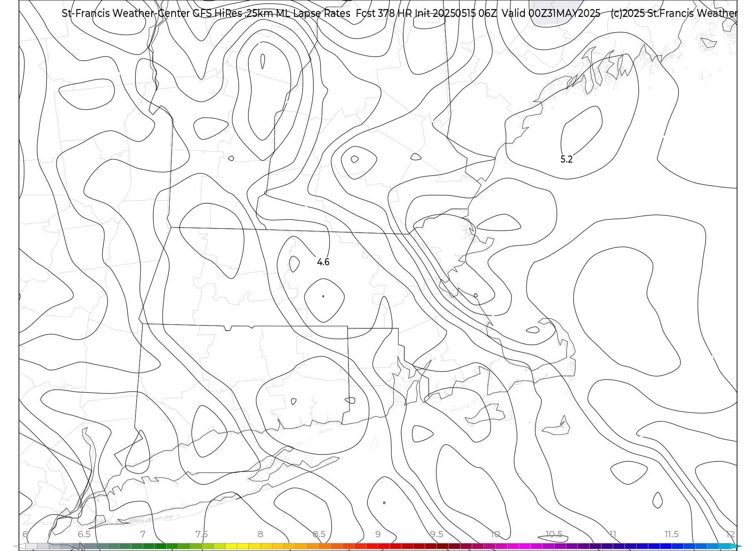Click the 11.5 label on the color scale

pos(672,534)
